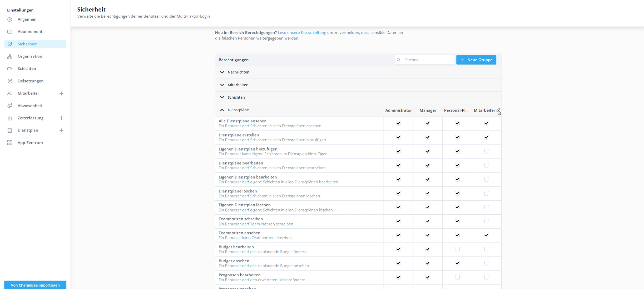Open the Lese unsere Kurzanleitung link

[302, 33]
